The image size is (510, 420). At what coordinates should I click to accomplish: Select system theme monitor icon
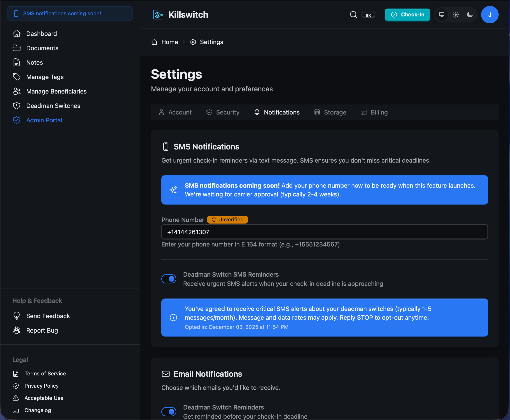coord(442,14)
